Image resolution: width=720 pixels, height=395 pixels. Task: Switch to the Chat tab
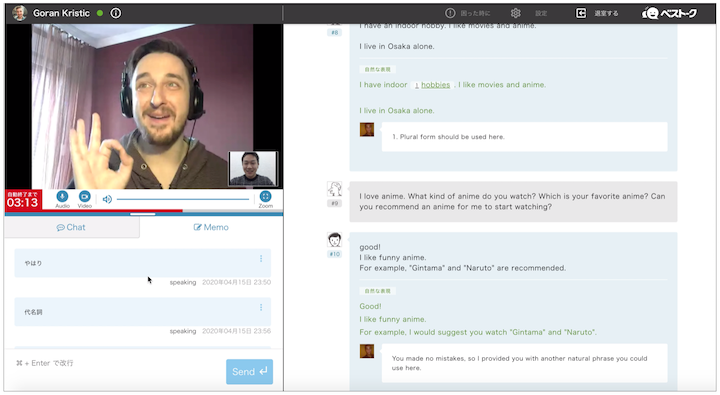[x=72, y=227]
